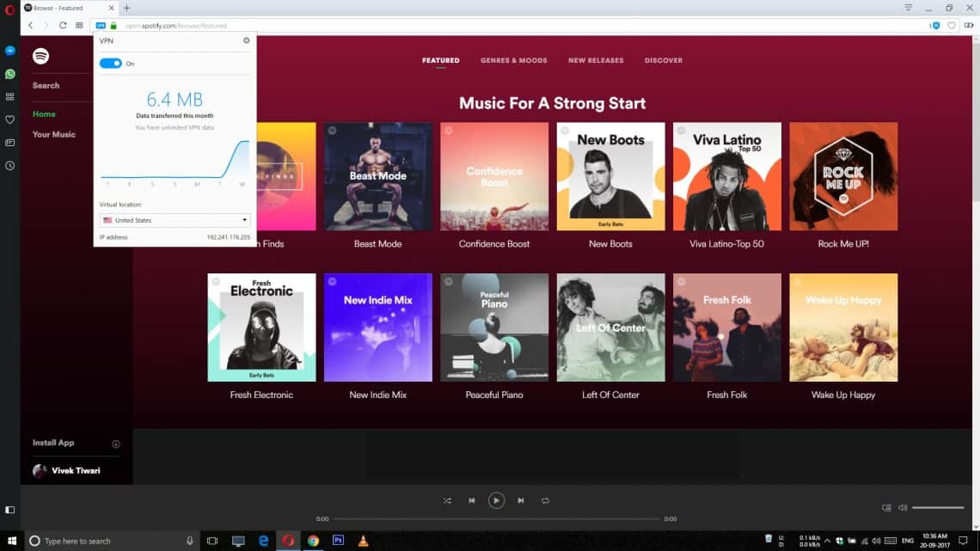The width and height of the screenshot is (980, 551).
Task: Switch to Discover tab
Action: click(x=663, y=60)
